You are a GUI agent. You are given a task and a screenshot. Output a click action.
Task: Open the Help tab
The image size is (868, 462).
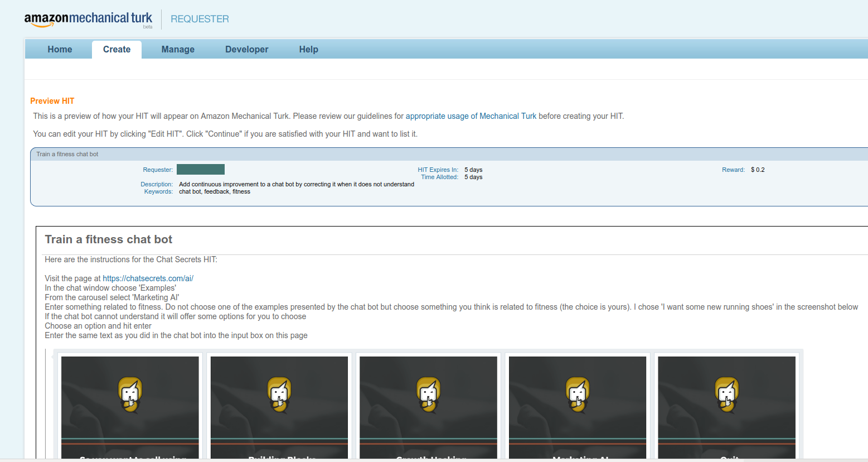pyautogui.click(x=308, y=49)
